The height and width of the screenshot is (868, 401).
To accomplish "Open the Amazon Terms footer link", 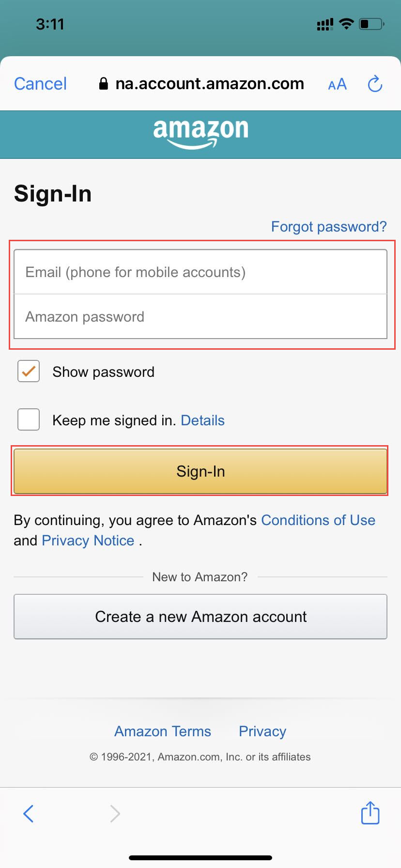I will [x=163, y=731].
